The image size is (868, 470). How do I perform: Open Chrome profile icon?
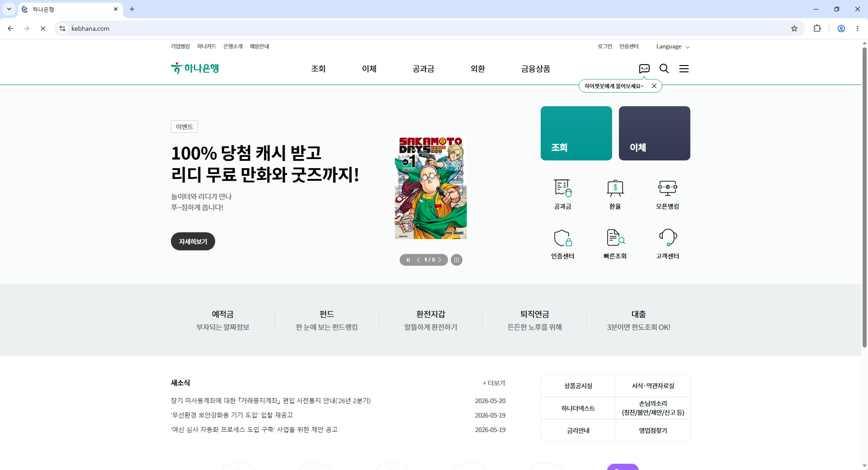tap(841, 28)
